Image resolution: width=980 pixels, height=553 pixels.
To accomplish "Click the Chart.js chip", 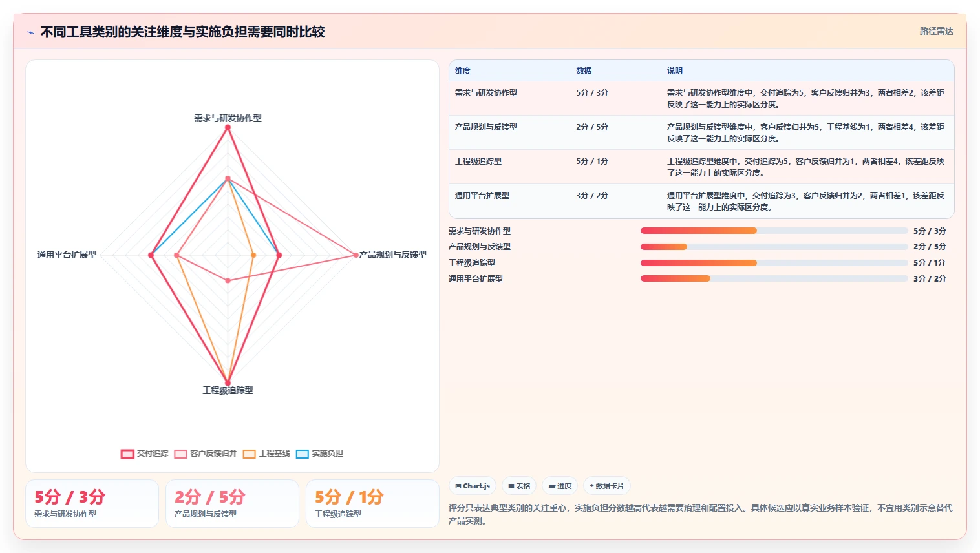I will coord(473,486).
